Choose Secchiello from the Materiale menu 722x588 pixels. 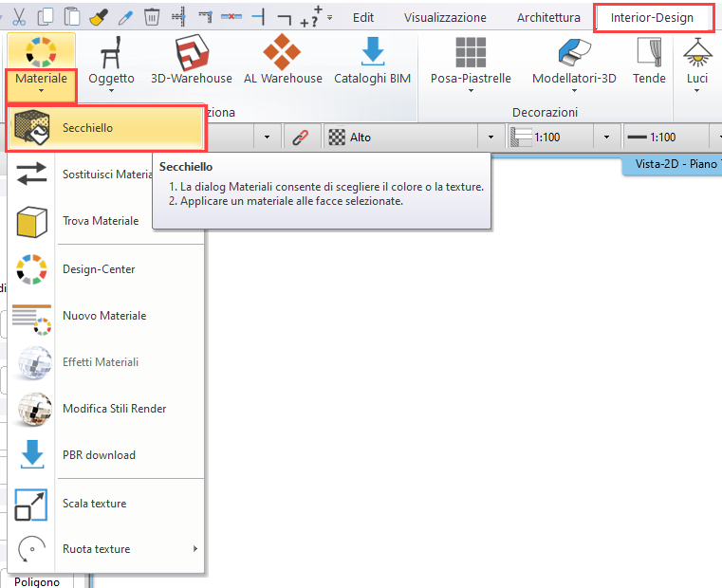click(x=106, y=128)
